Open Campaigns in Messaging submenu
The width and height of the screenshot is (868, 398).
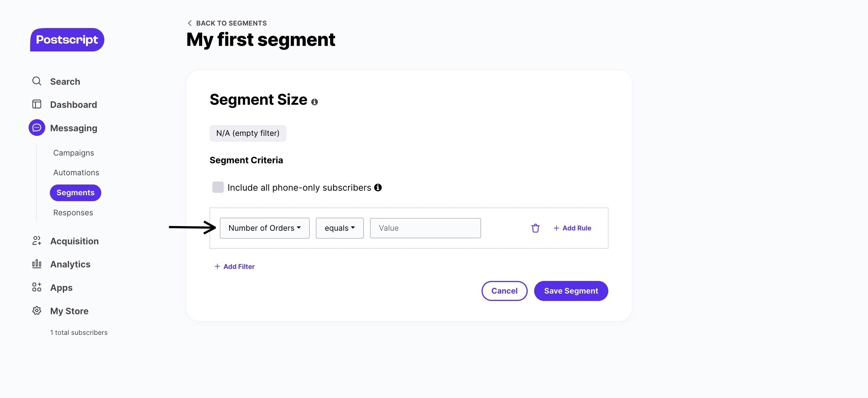74,153
